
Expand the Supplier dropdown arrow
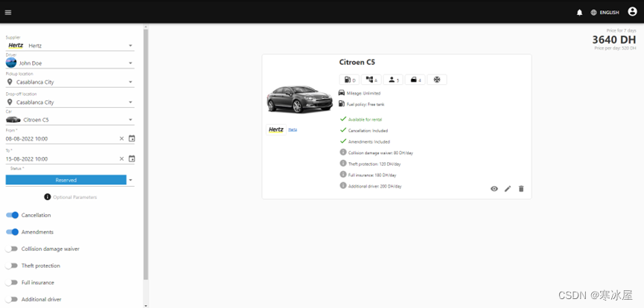tap(130, 45)
